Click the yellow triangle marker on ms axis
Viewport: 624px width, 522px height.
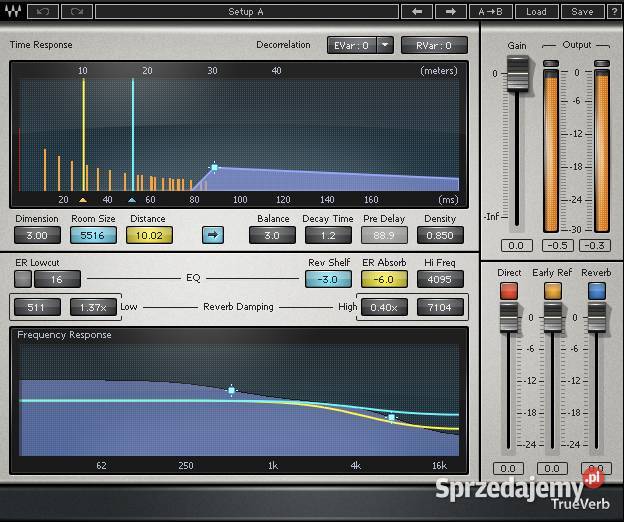point(83,200)
